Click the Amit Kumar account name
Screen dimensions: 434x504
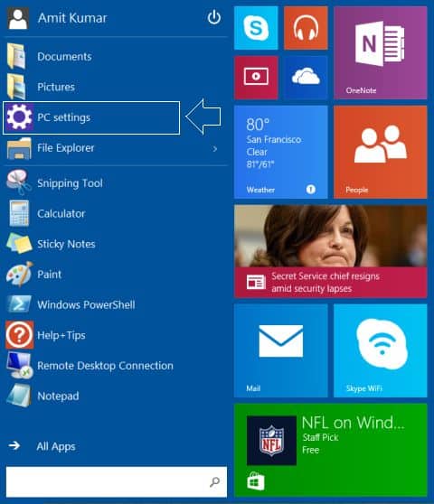pos(72,18)
